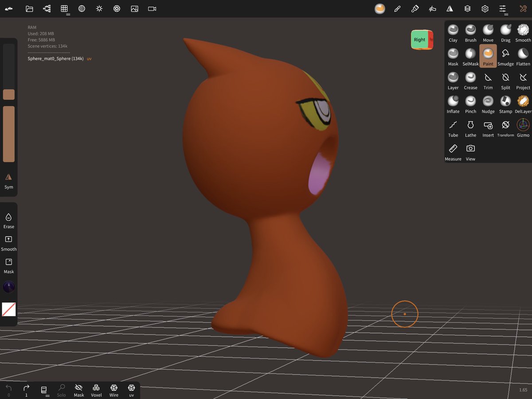Screen dimensions: 532x399
Task: Select the Crease tool
Action: [470, 81]
